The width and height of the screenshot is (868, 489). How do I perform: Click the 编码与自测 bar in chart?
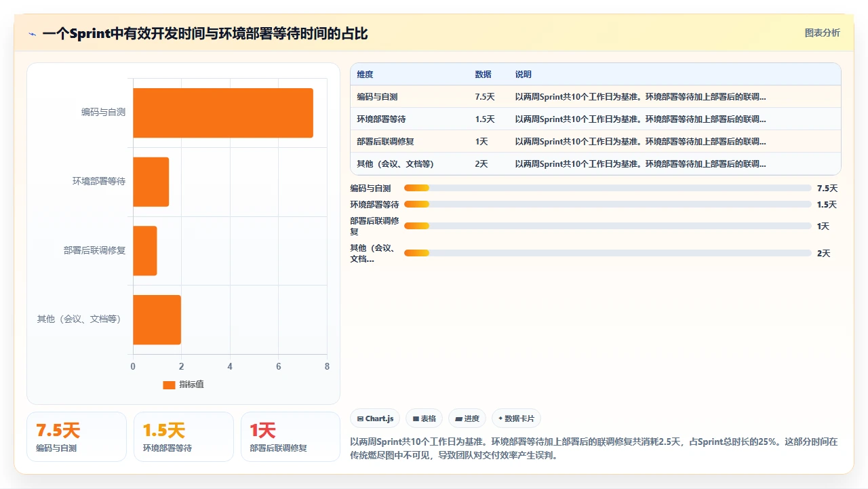pyautogui.click(x=223, y=113)
